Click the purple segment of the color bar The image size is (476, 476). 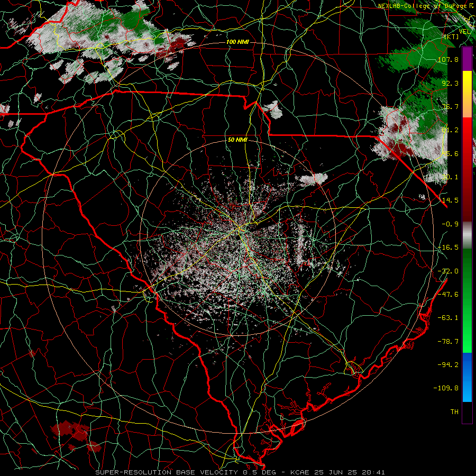tap(467, 59)
